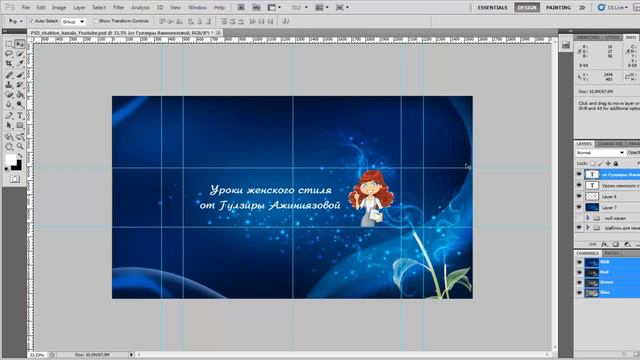
Task: Toggle RGB channel visibility
Action: point(579,262)
